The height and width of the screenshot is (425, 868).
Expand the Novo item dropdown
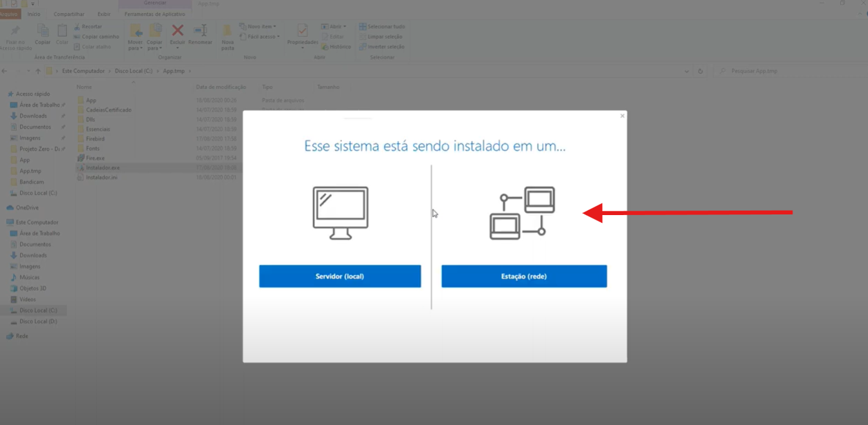[x=258, y=26]
